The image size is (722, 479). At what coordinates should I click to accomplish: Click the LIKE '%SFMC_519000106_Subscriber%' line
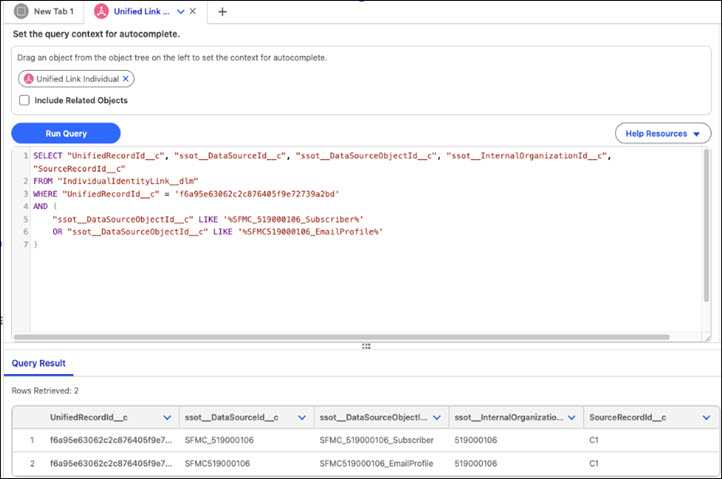[x=208, y=219]
